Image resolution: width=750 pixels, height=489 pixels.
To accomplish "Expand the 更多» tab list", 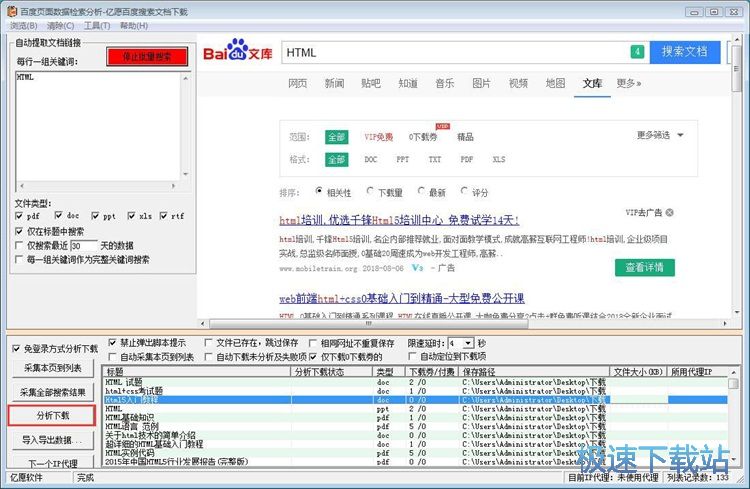I will pos(629,83).
